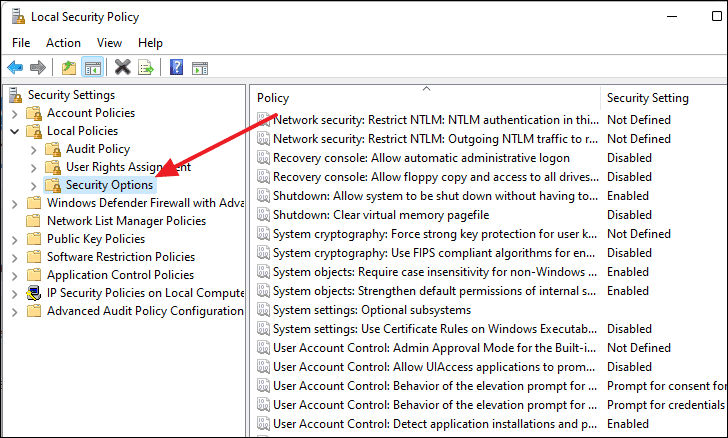The width and height of the screenshot is (728, 438).
Task: Expand IP Security Policies node
Action: point(14,294)
